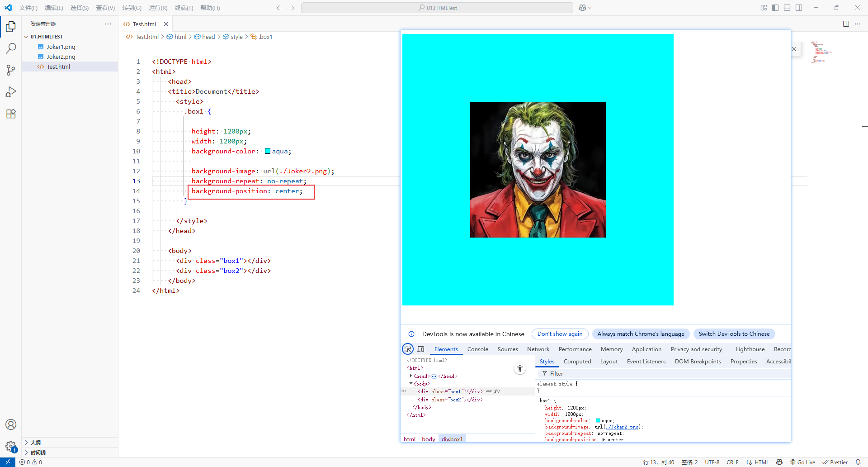The width and height of the screenshot is (868, 467).
Task: Click the accessibility badge in Elements panel
Action: coord(520,369)
